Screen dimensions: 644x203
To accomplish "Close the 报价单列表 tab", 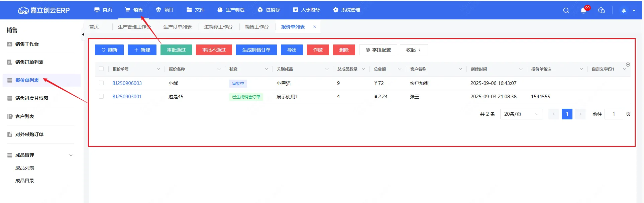I will coord(314,27).
